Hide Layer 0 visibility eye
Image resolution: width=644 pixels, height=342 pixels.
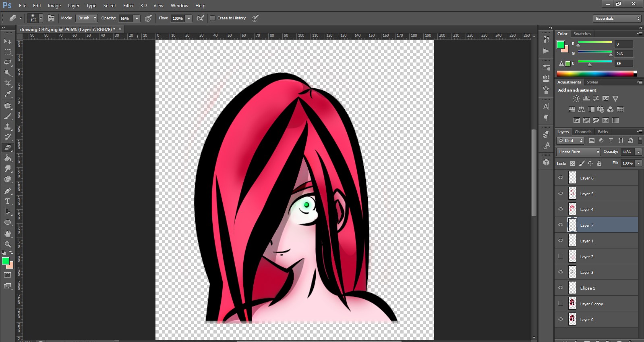click(561, 319)
